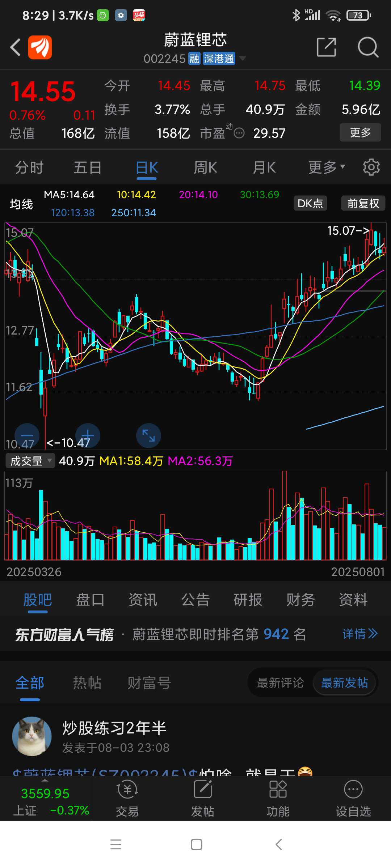Tap the dynamic P/E info icon

tap(239, 133)
